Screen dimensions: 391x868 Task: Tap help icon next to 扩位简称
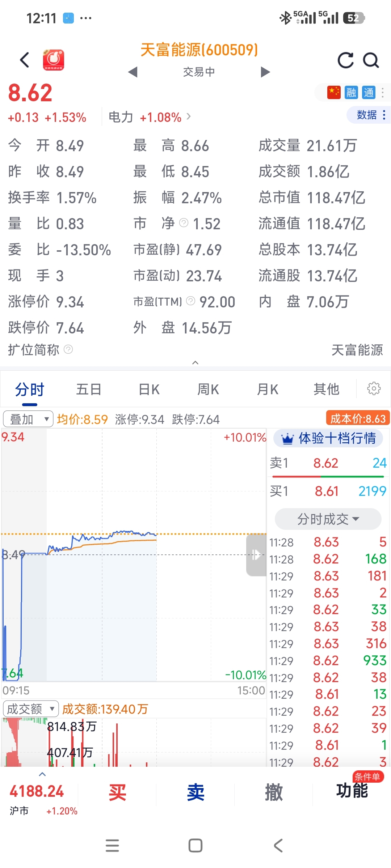point(68,349)
